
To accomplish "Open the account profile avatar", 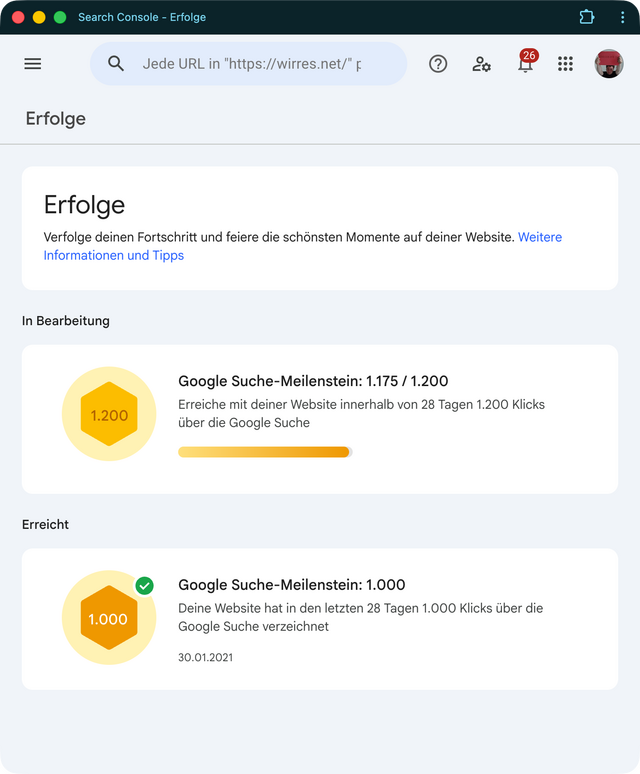I will (609, 64).
